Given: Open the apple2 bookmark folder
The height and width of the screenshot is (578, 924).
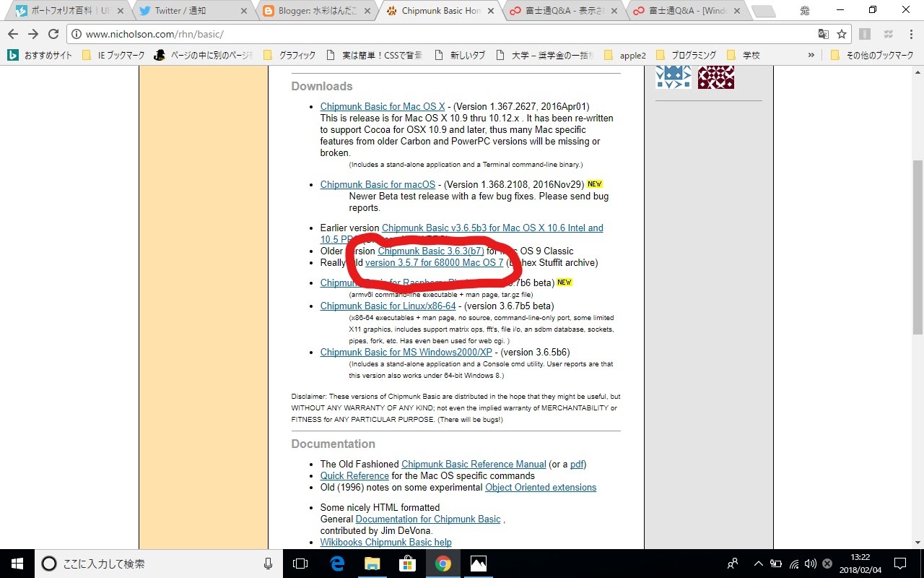Looking at the screenshot, I should click(x=624, y=55).
